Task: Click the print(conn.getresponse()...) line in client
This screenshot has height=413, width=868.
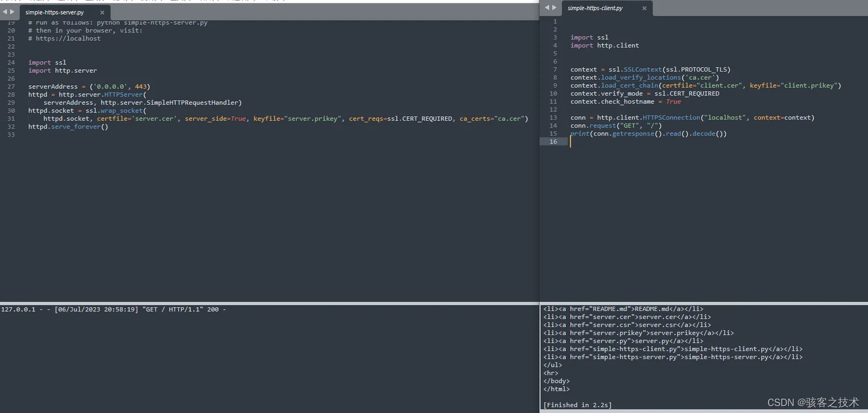Action: [648, 134]
